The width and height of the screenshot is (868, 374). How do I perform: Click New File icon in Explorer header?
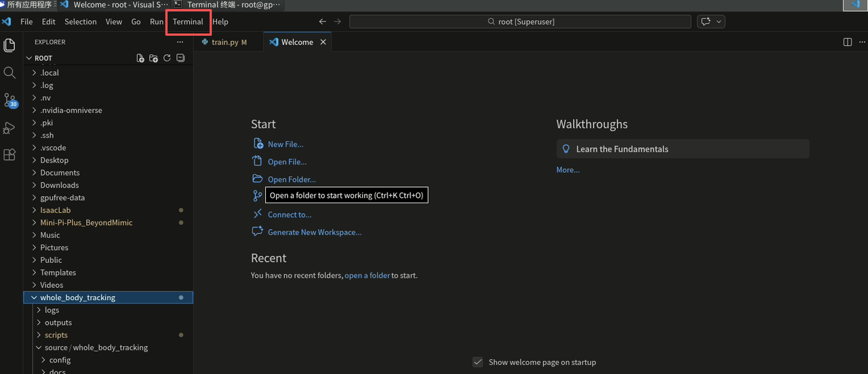pos(140,58)
